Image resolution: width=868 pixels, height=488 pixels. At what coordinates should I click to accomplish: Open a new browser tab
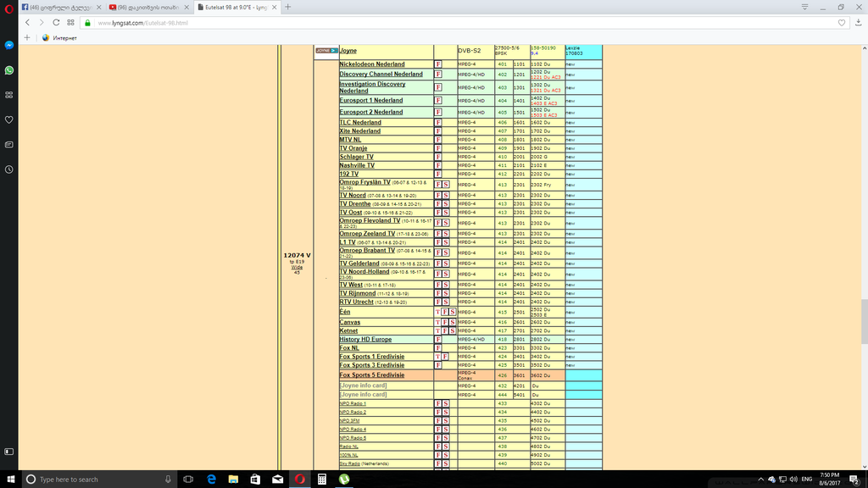(x=288, y=7)
